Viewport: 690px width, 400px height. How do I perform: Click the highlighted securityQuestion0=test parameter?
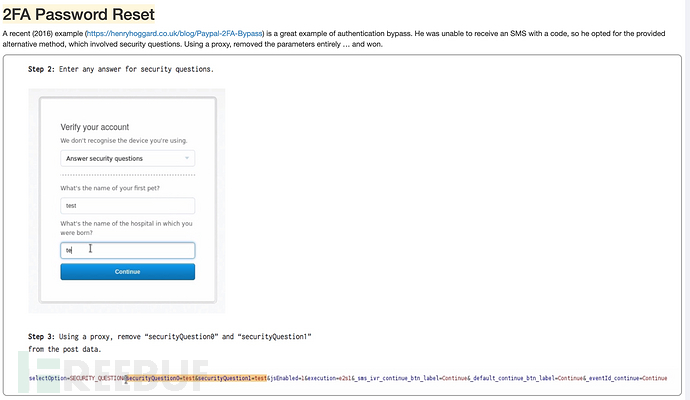(159, 379)
